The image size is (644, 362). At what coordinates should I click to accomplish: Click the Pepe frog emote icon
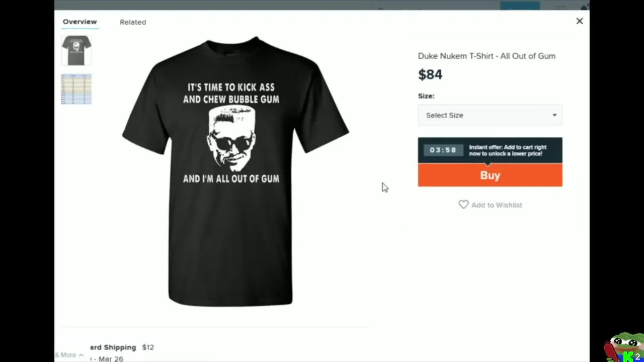624,345
